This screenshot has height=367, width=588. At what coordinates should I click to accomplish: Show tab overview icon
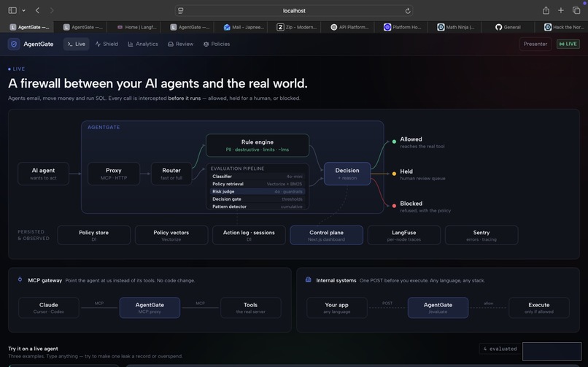coord(576,10)
